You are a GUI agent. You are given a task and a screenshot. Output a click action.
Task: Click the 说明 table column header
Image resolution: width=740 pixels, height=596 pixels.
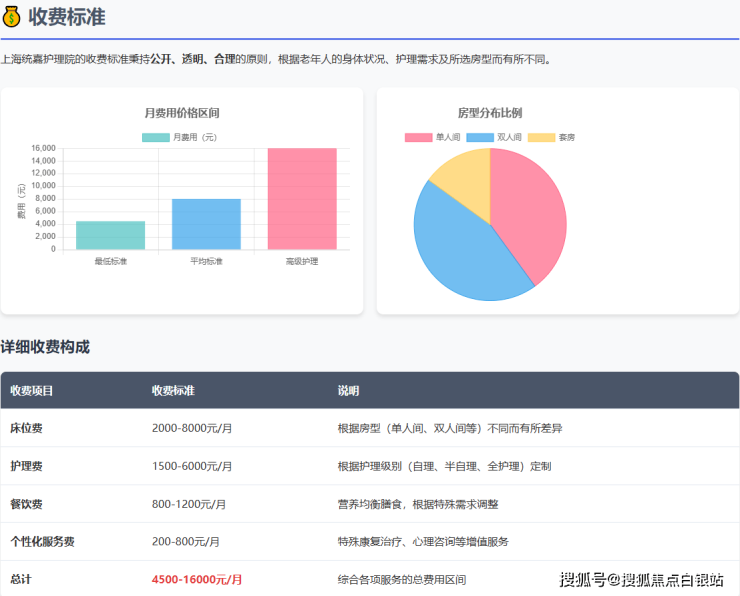348,390
